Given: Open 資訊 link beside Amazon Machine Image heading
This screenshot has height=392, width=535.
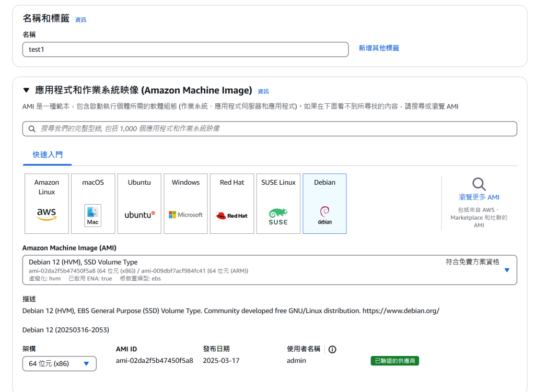Looking at the screenshot, I should click(263, 91).
